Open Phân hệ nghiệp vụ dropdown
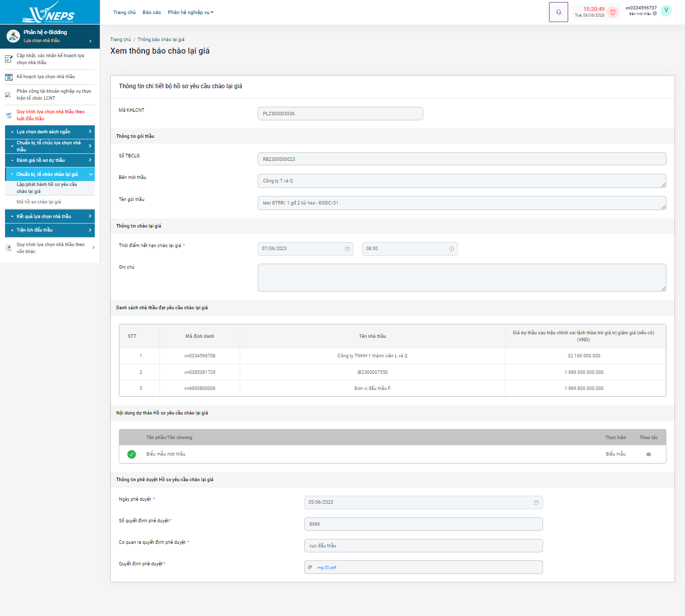685x616 pixels. tap(191, 13)
